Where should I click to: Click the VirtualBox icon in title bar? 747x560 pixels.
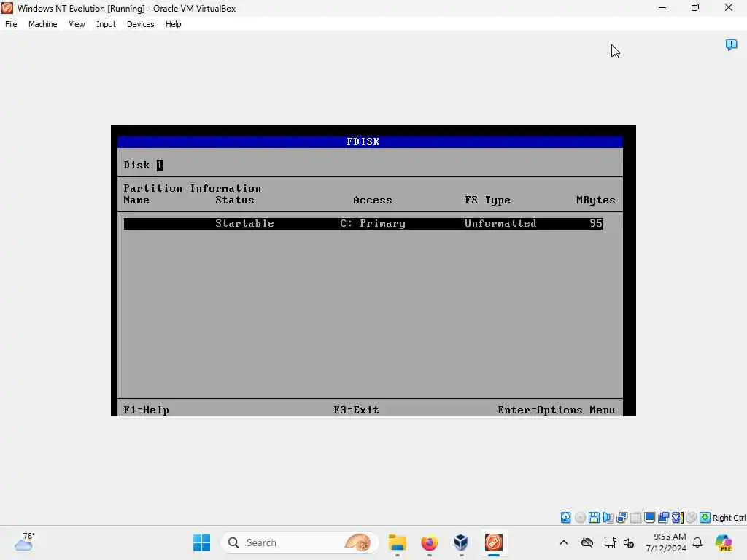(x=7, y=8)
